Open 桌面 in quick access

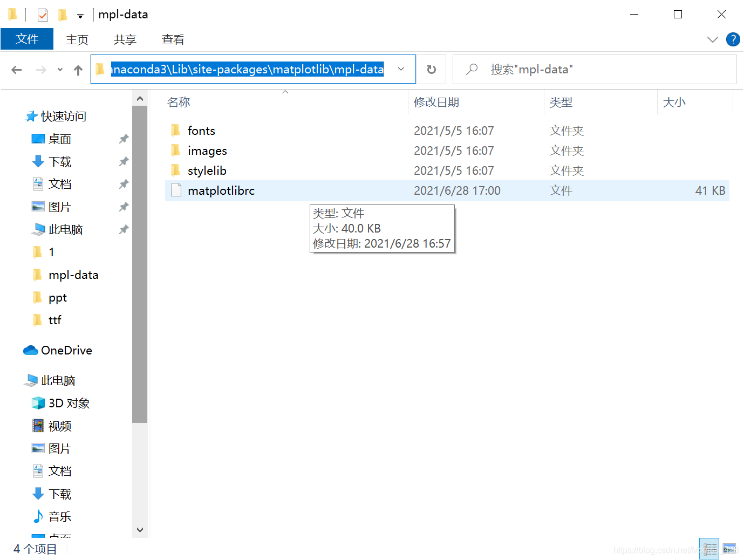coord(59,139)
